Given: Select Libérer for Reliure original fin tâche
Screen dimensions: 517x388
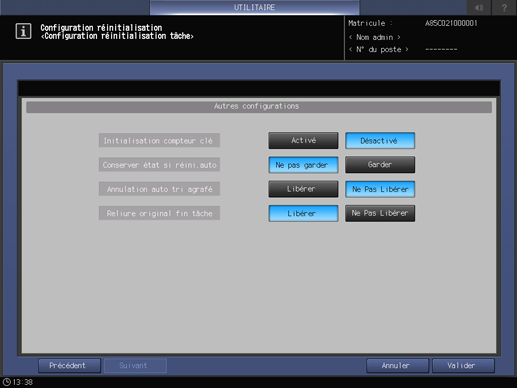Looking at the screenshot, I should [303, 213].
